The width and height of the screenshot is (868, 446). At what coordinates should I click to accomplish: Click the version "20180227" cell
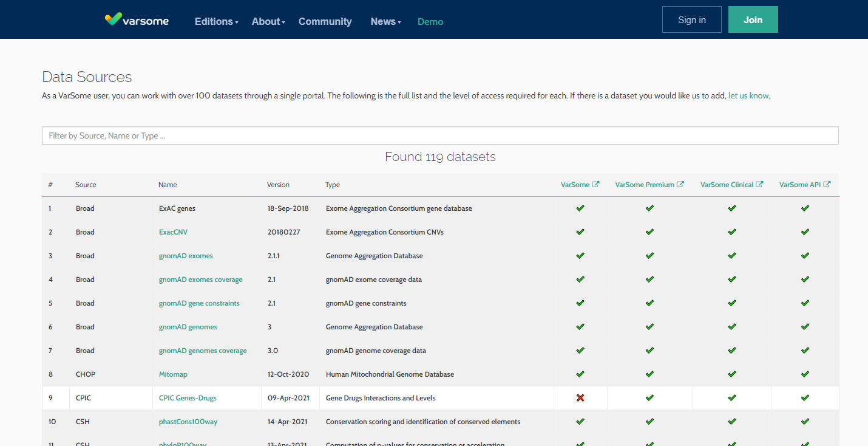point(283,232)
